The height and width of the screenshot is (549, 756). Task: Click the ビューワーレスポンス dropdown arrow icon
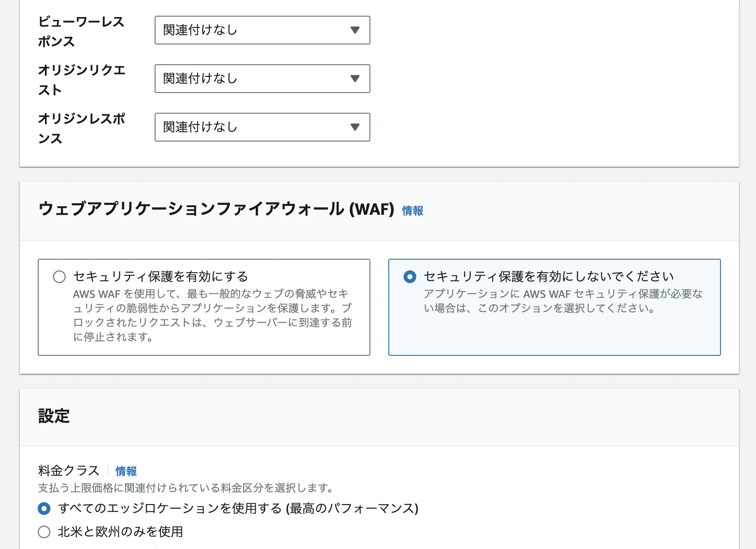[x=355, y=30]
